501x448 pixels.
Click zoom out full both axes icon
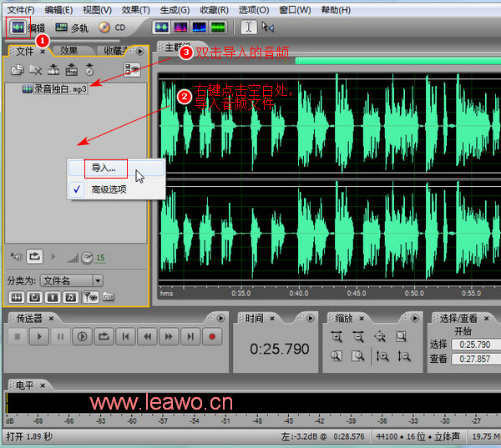(380, 336)
